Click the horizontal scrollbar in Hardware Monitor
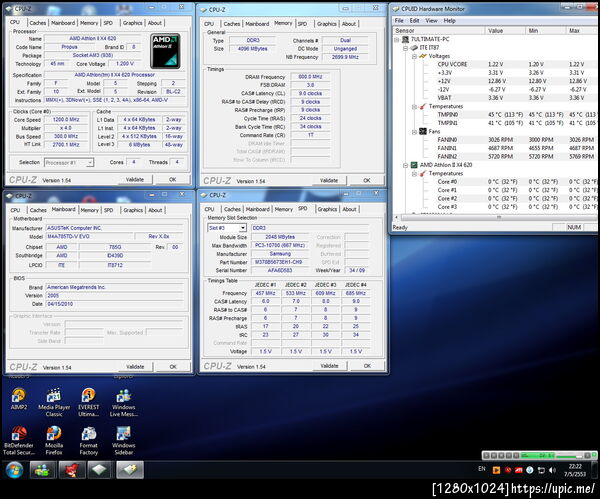The width and height of the screenshot is (600, 499). coord(498,217)
